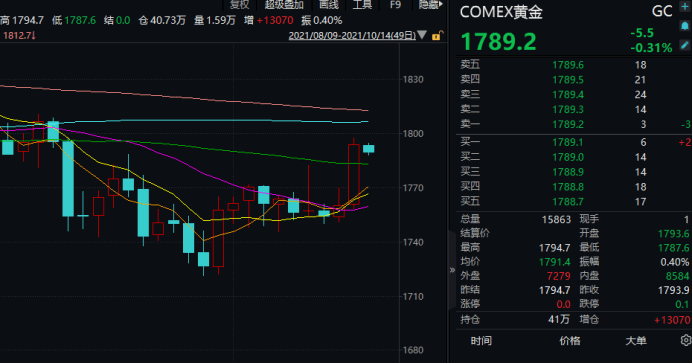Click the 隐藏 hide button

pyautogui.click(x=430, y=5)
